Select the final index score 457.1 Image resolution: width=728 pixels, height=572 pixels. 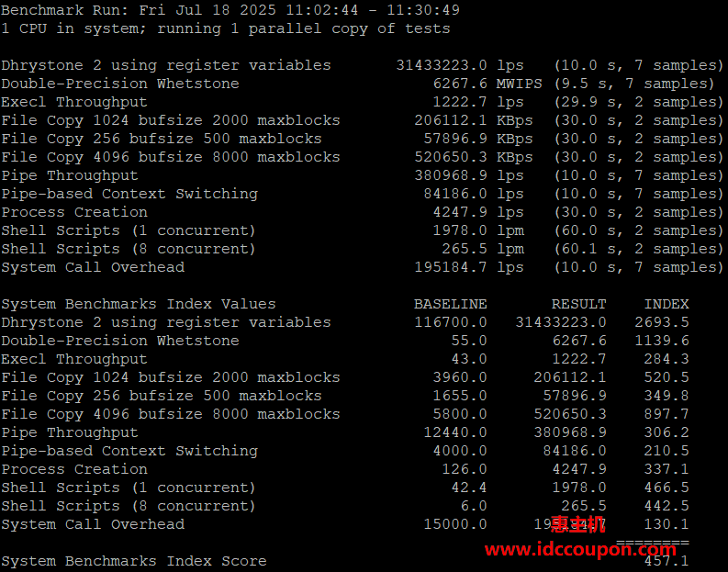[x=666, y=561]
